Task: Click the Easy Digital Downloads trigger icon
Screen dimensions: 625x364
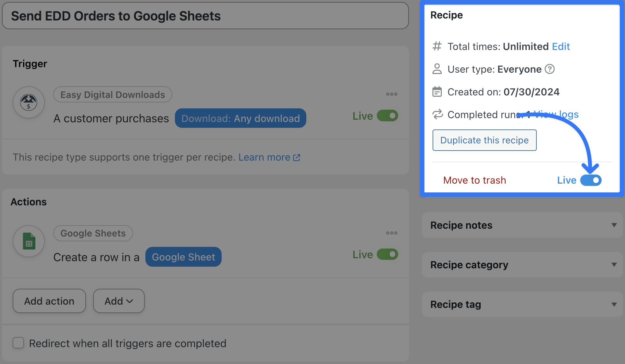Action: tap(29, 103)
